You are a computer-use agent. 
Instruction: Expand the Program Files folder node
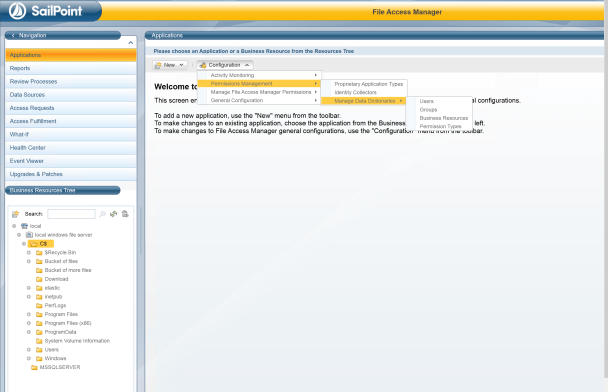[x=29, y=314]
